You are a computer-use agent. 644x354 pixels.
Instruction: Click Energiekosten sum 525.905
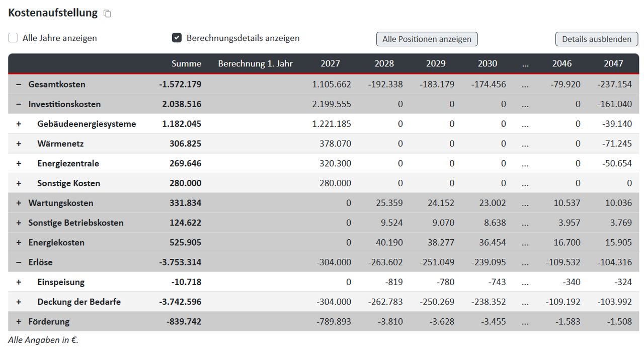185,242
